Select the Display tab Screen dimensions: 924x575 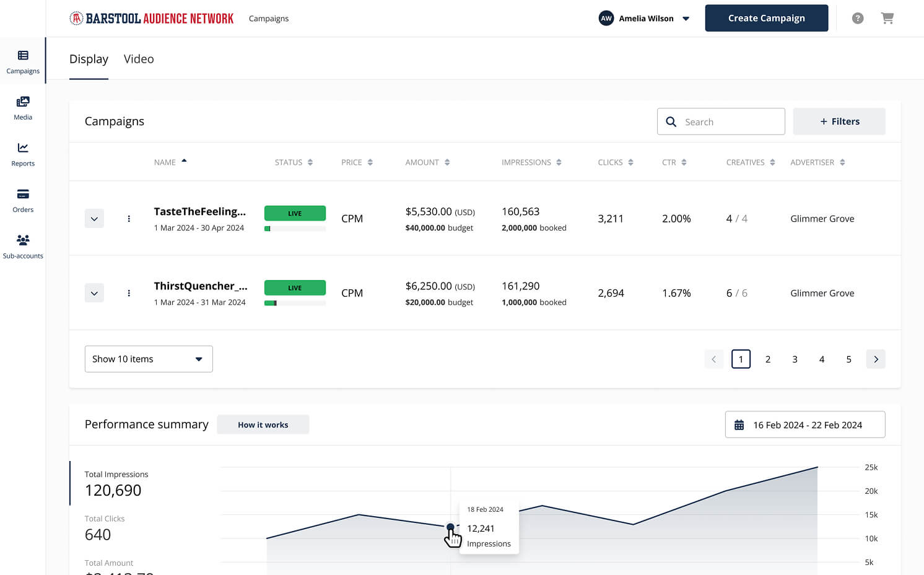coord(89,59)
